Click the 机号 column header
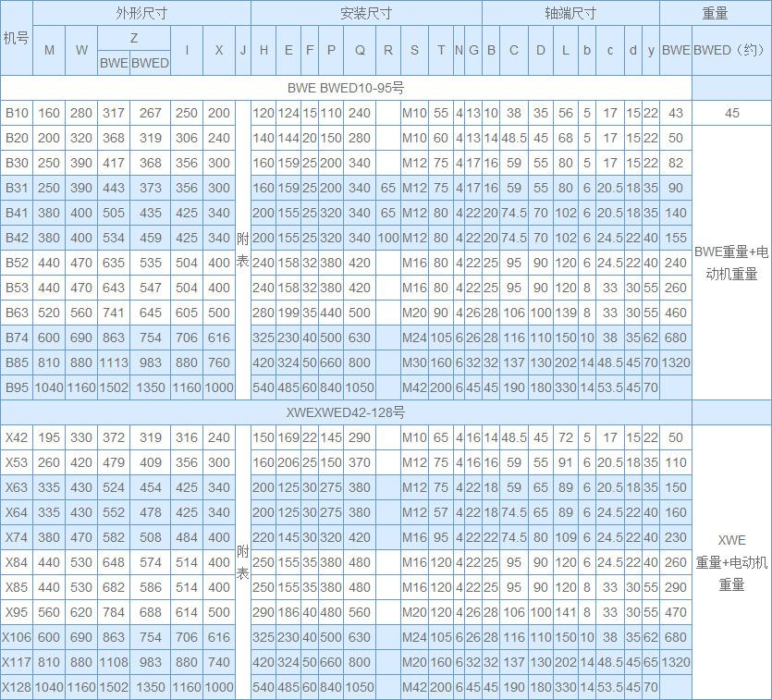 17,38
